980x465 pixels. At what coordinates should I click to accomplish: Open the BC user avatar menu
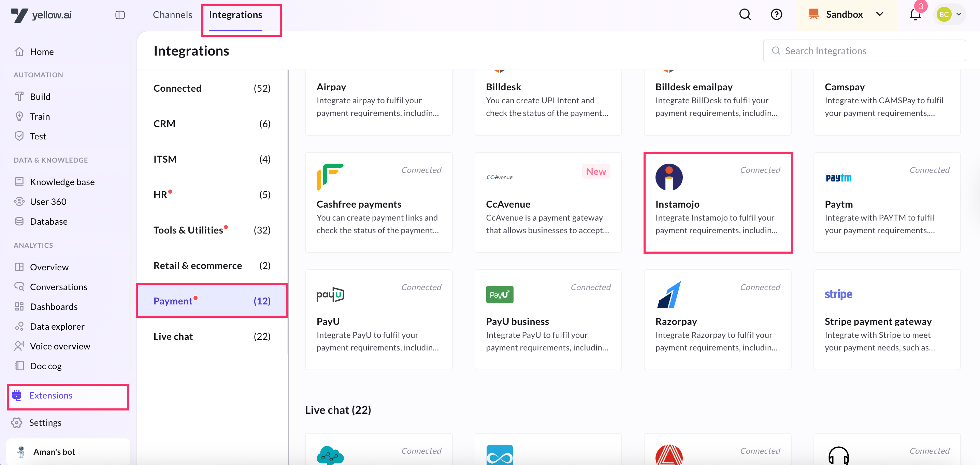pyautogui.click(x=949, y=14)
